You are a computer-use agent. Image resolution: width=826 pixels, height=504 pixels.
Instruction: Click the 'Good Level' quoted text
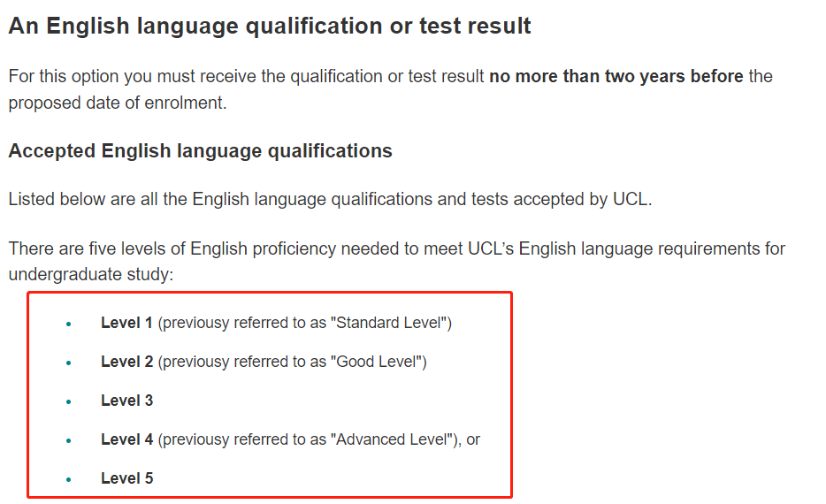coord(379,362)
